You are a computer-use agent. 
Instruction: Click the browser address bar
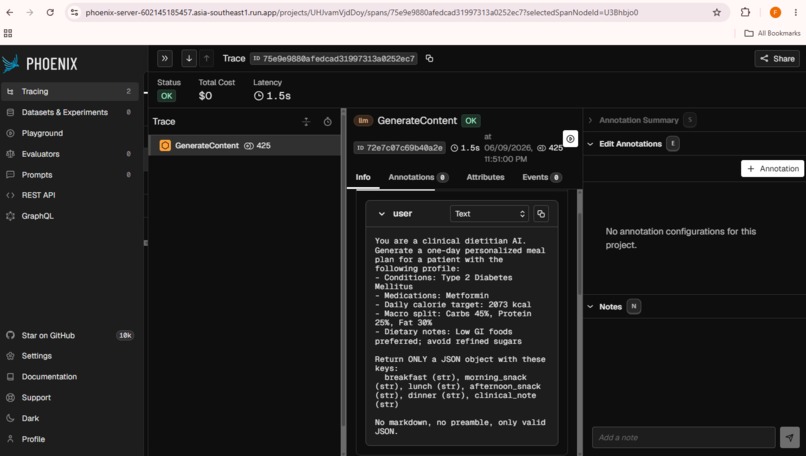(396, 12)
